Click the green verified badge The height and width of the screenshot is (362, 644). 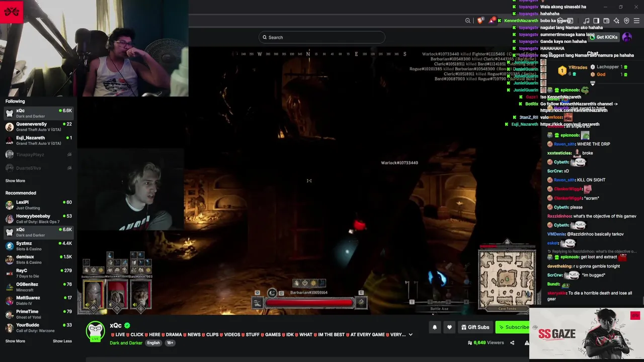(x=127, y=326)
